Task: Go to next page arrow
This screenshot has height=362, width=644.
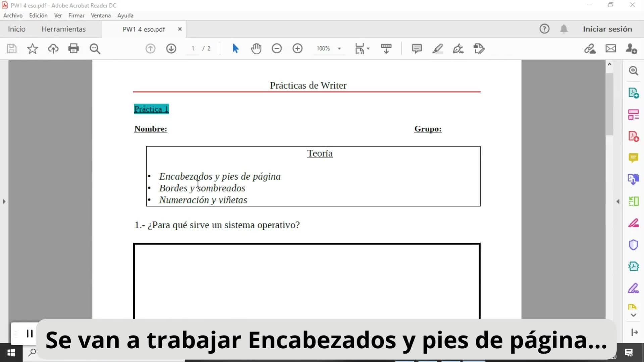Action: pos(171,49)
